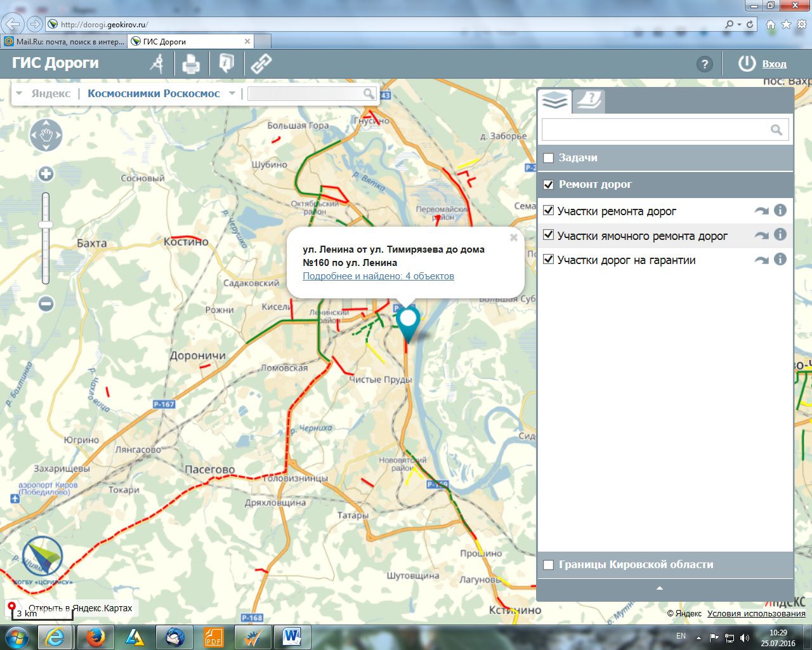
Task: Toggle Границы Кировской области checkbox
Action: [x=549, y=565]
